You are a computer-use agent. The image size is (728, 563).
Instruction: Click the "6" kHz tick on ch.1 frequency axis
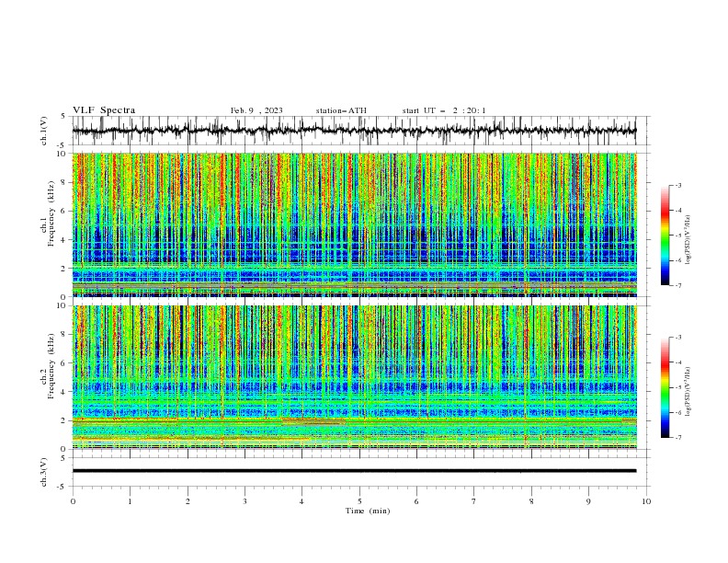tap(63, 211)
